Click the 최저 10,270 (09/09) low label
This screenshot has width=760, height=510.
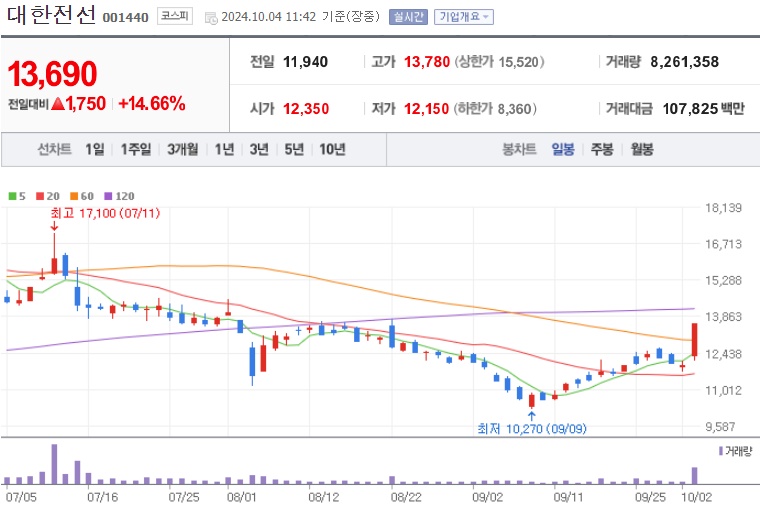click(532, 429)
